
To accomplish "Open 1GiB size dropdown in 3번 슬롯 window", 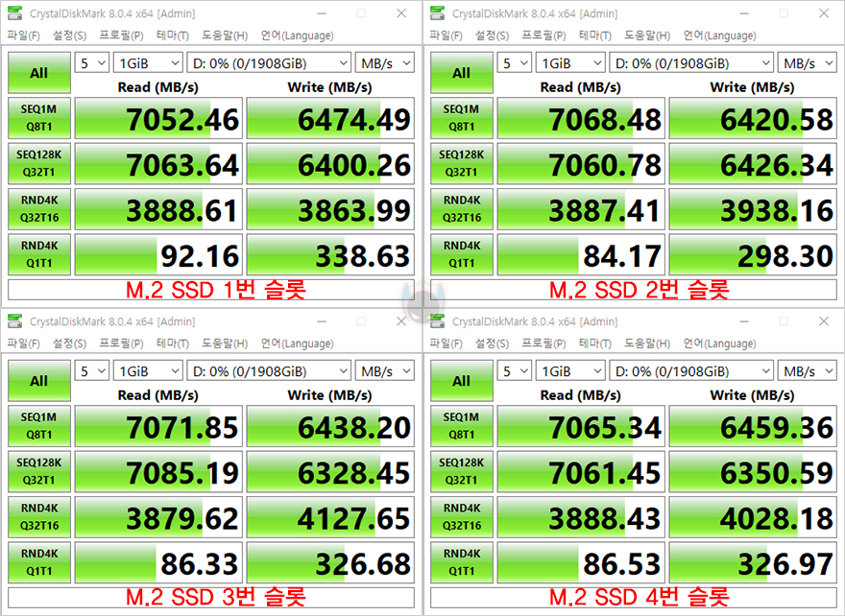I will (148, 371).
